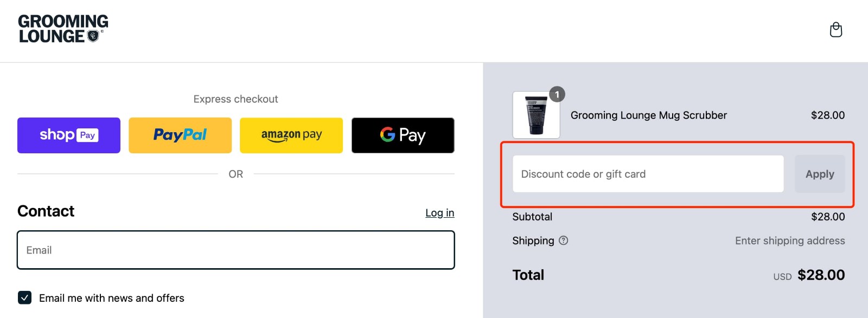Click the quantity badge on the product
This screenshot has height=318, width=868.
(x=557, y=93)
